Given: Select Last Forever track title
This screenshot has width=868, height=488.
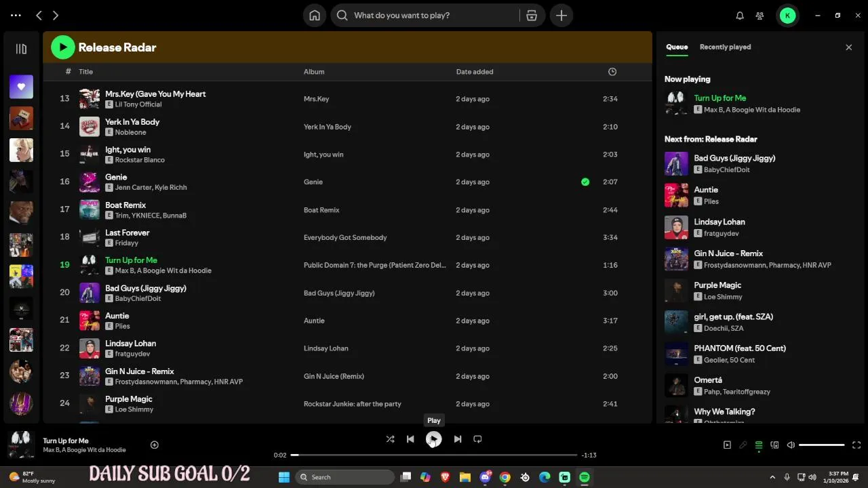Looking at the screenshot, I should coord(127,232).
